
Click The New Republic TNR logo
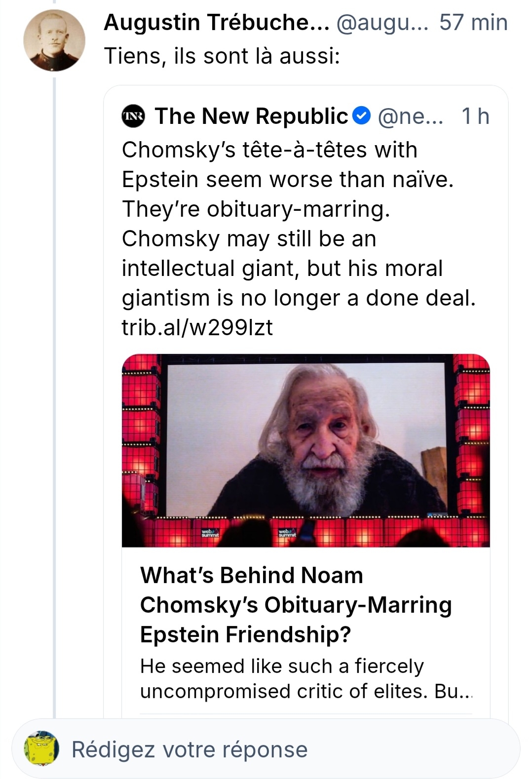tap(133, 117)
